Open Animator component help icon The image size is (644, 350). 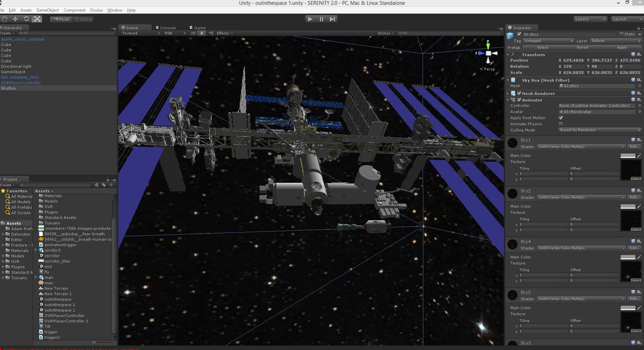click(x=633, y=100)
